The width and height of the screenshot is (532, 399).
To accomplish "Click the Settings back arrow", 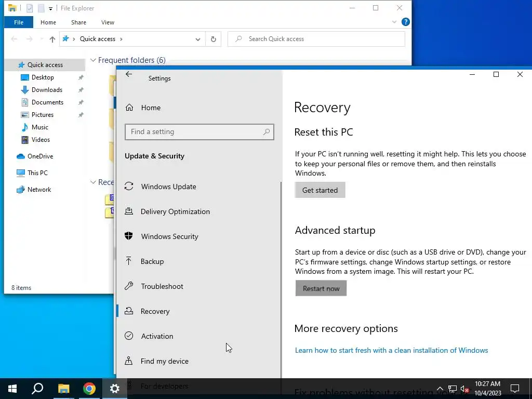I will click(129, 74).
